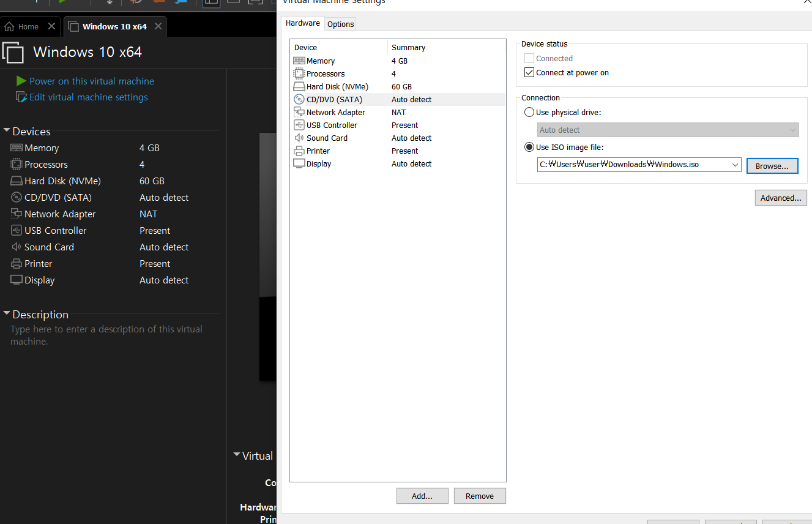Screen dimensions: 812x524
Task: Select the Printer icon in settings device list
Action: 299,151
